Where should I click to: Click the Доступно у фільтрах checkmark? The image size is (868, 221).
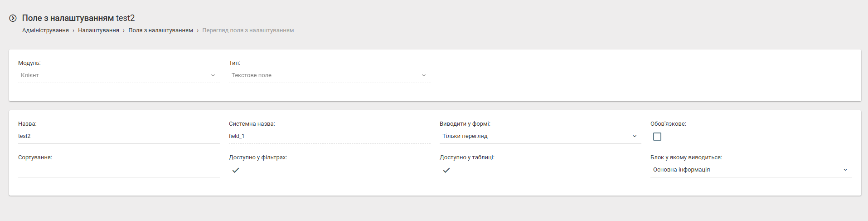pyautogui.click(x=236, y=170)
